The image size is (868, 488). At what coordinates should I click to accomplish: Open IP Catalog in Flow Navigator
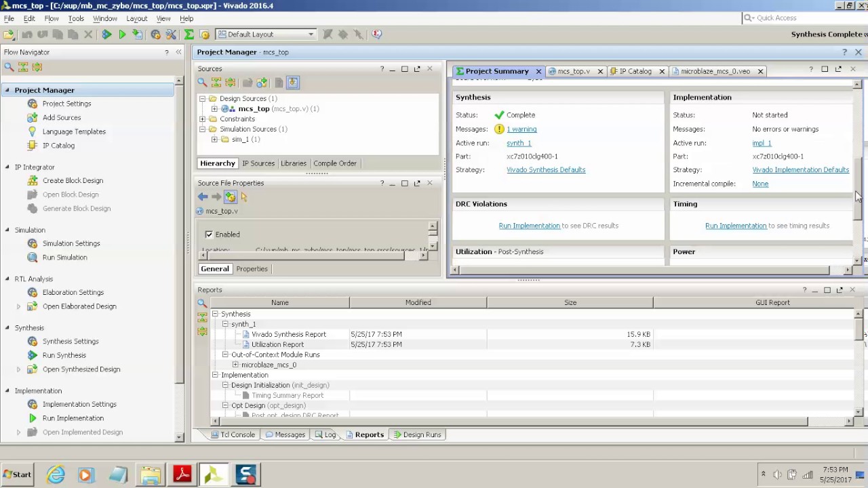tap(58, 146)
